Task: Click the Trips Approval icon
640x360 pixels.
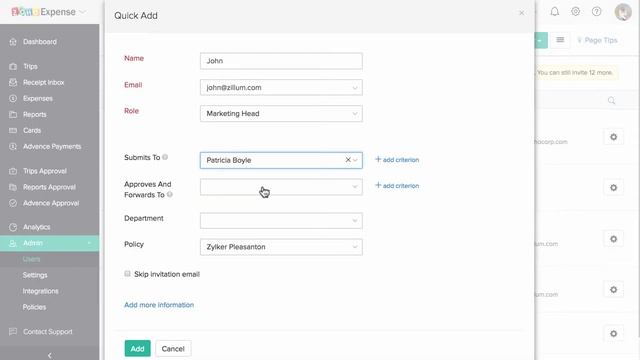Action: tap(13, 171)
